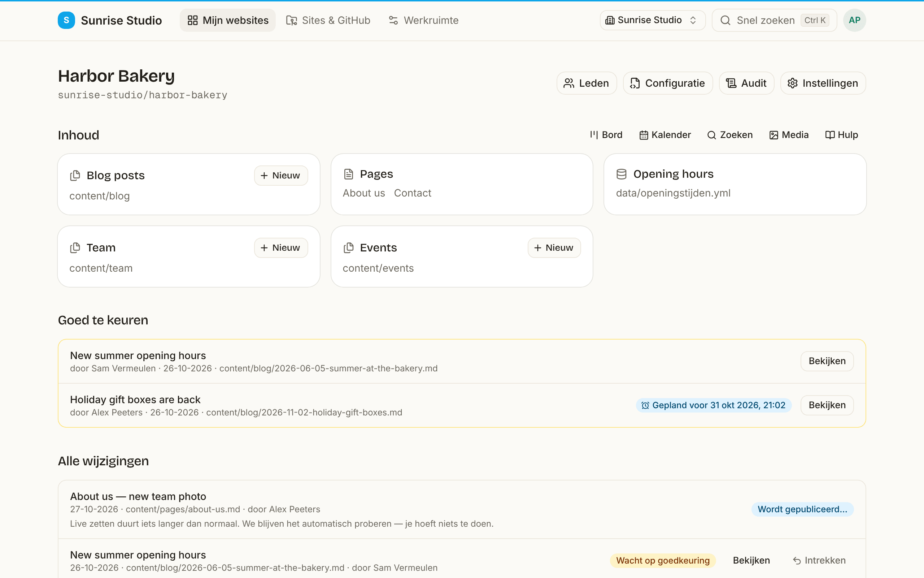Viewport: 924px width, 578px height.
Task: Switch to the Bord view
Action: [606, 135]
